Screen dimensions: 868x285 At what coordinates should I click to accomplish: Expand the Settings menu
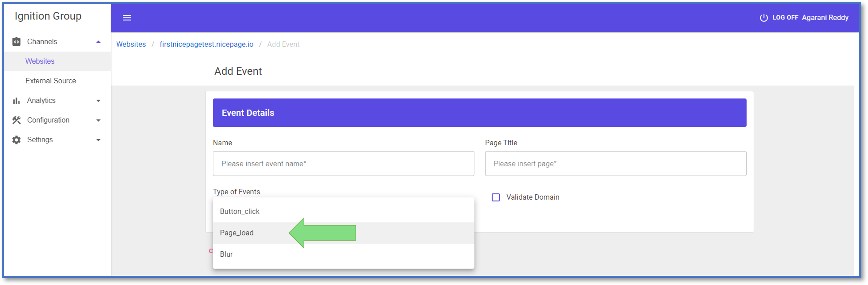pyautogui.click(x=99, y=139)
